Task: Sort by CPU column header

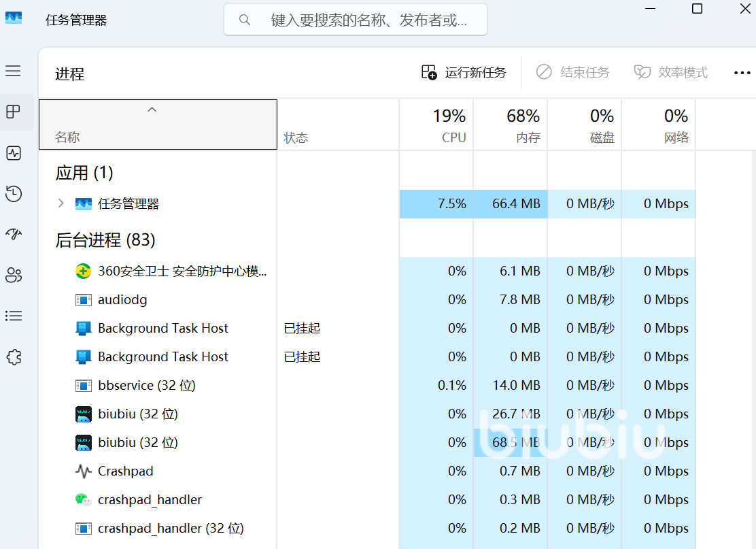Action: 436,125
